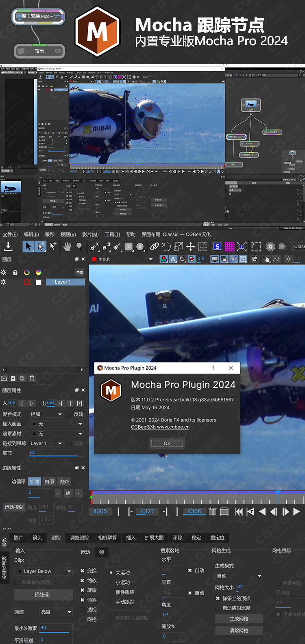This screenshot has height=644, width=305.
Task: Select the Bezier pen tool
Action: [x=107, y=246]
